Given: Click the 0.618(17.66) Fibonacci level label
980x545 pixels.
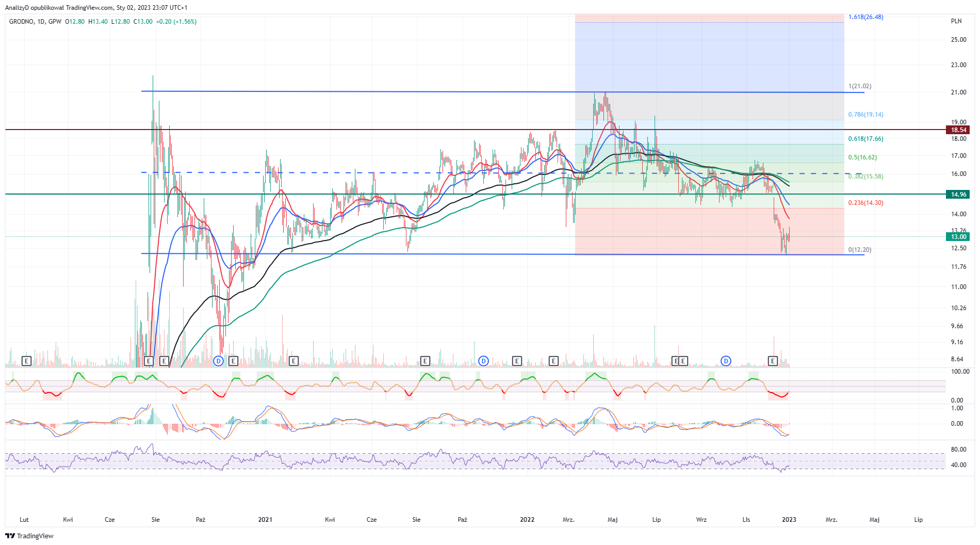Looking at the screenshot, I should coord(865,139).
